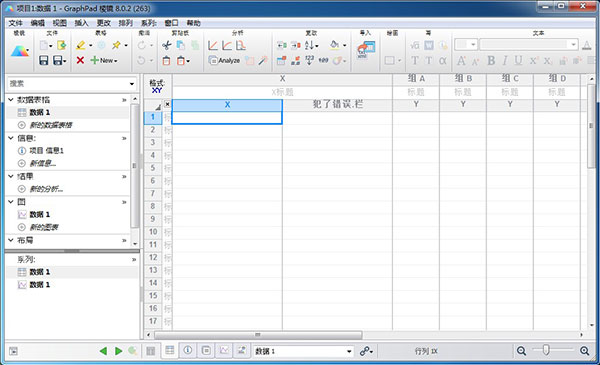The height and width of the screenshot is (365, 600).
Task: Click 新的图表 link in navigator
Action: tap(44, 227)
